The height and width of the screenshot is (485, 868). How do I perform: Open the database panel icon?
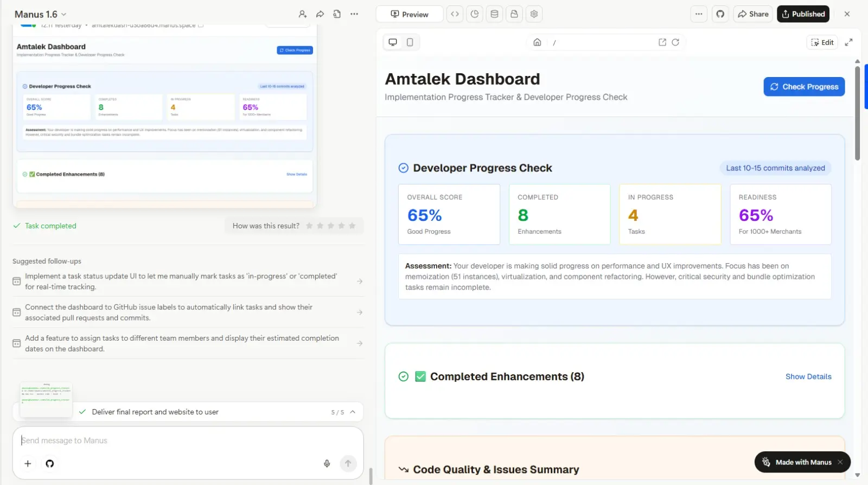(494, 14)
